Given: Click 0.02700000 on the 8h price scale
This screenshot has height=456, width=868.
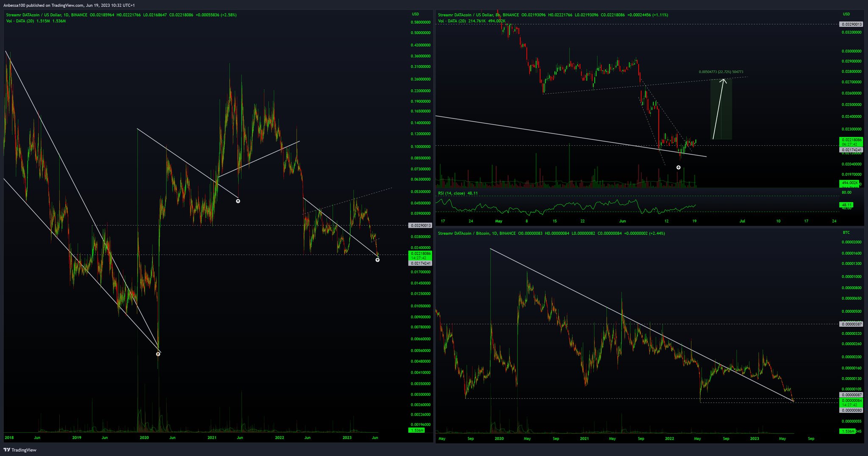Looking at the screenshot, I should pyautogui.click(x=851, y=82).
